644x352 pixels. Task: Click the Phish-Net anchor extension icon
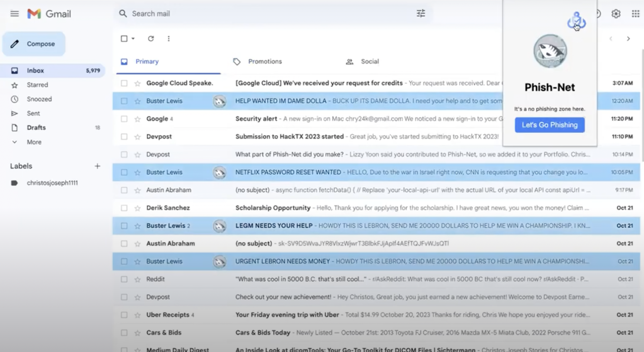576,20
